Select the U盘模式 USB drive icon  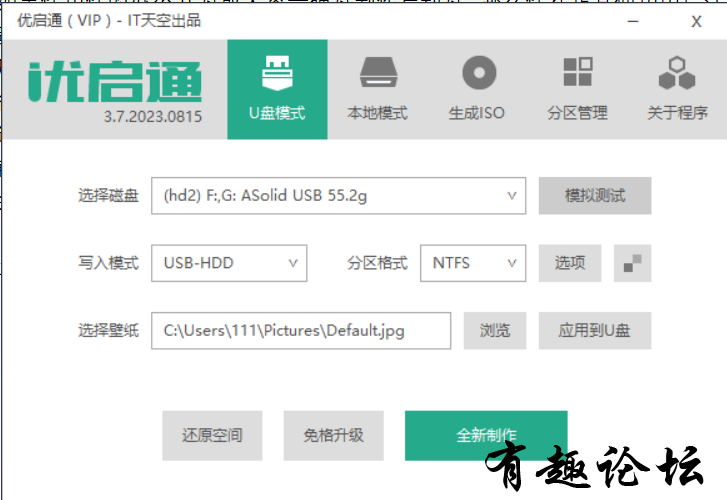click(277, 73)
